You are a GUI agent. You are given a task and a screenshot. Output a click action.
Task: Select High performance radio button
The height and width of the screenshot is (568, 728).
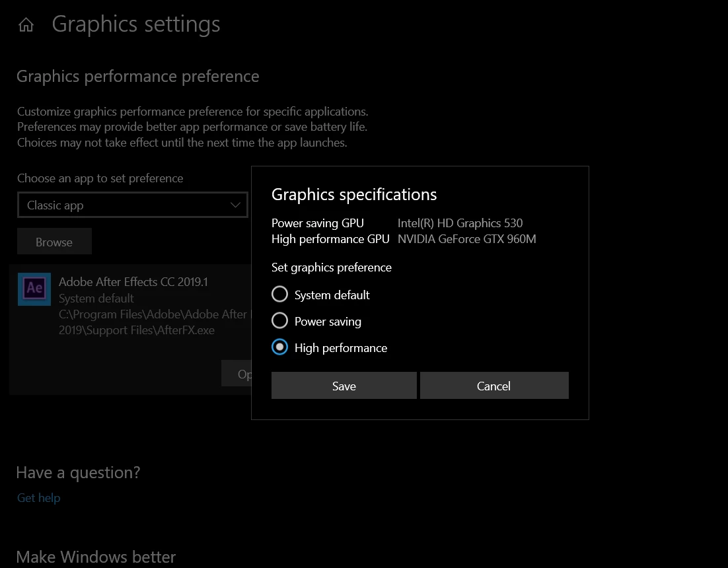(x=279, y=347)
